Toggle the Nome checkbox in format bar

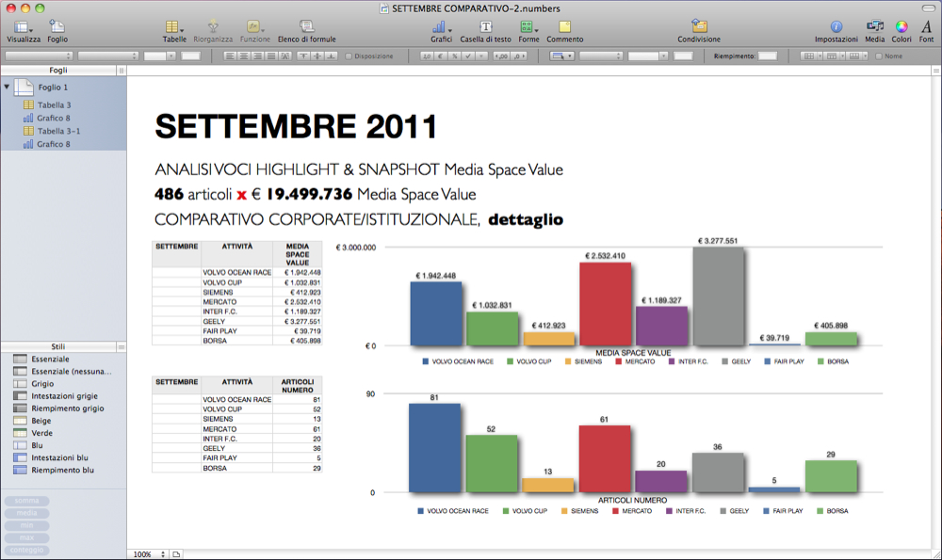click(879, 56)
